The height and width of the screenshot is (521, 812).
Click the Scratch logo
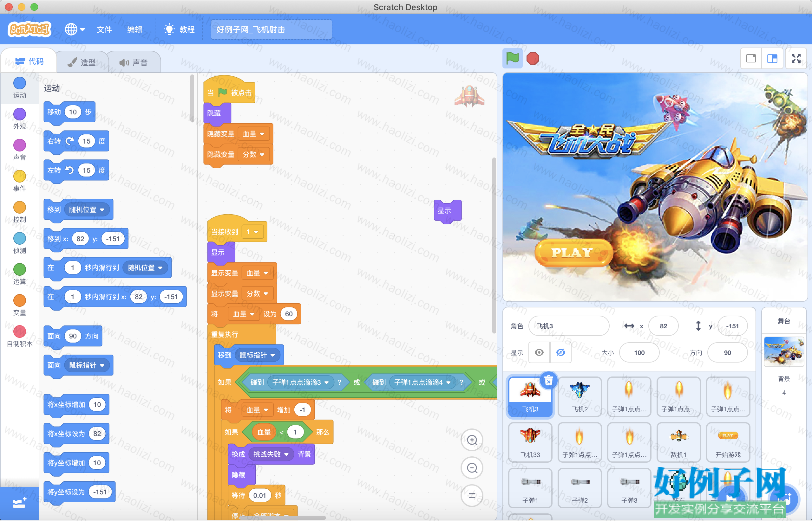coord(29,29)
